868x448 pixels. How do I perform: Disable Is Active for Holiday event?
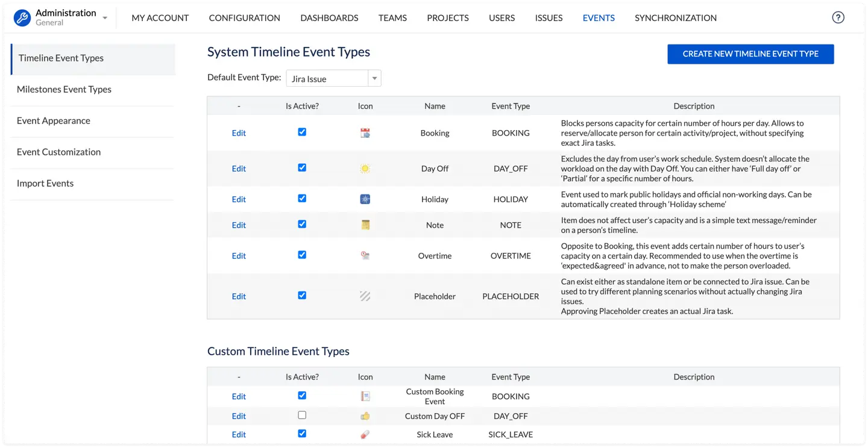point(302,198)
